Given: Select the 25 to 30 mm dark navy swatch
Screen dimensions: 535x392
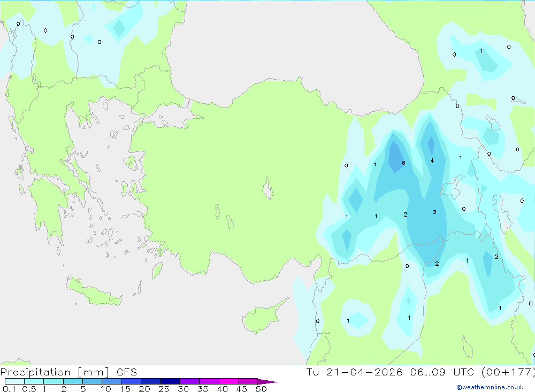Looking at the screenshot, I should [x=170, y=381].
